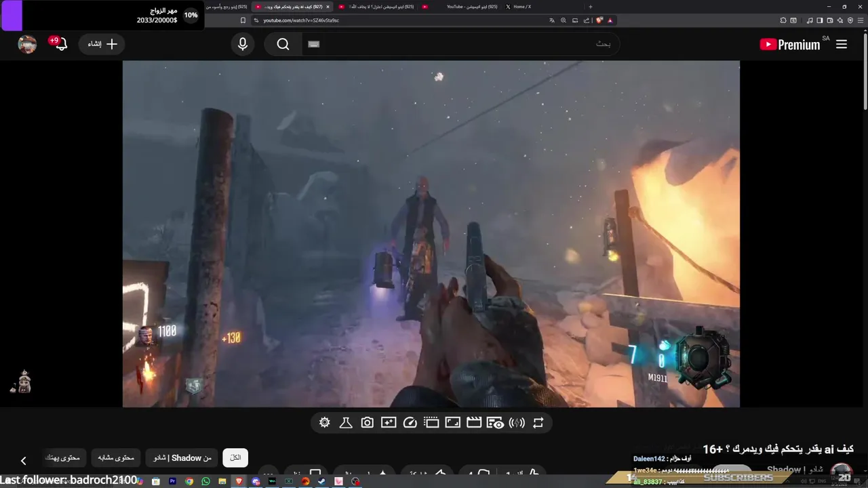This screenshot has height=488, width=868.
Task: Toggle the video-view eye icon
Action: (x=495, y=423)
